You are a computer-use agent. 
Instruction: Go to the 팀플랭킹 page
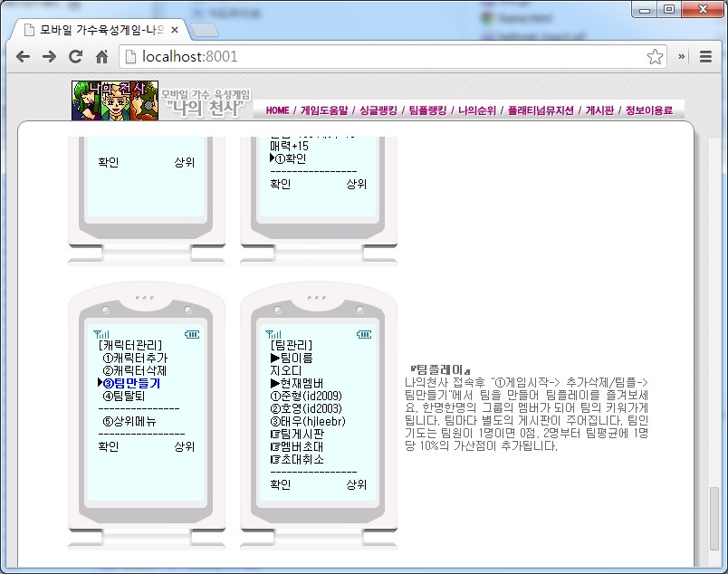click(427, 110)
